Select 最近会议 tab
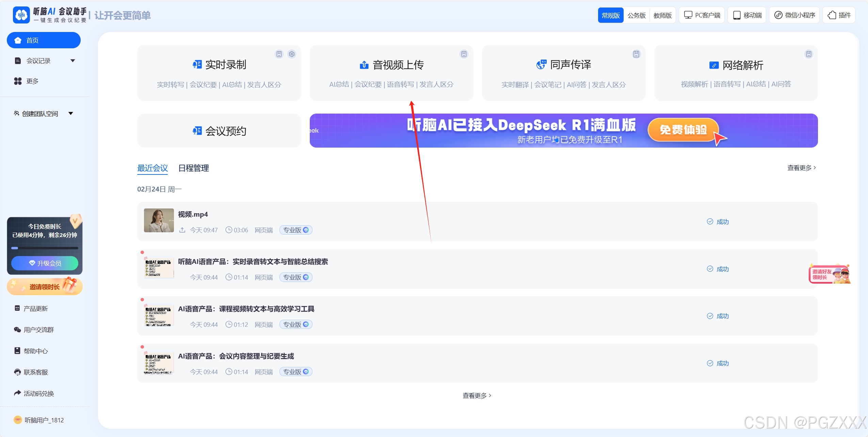868x437 pixels. [x=152, y=168]
